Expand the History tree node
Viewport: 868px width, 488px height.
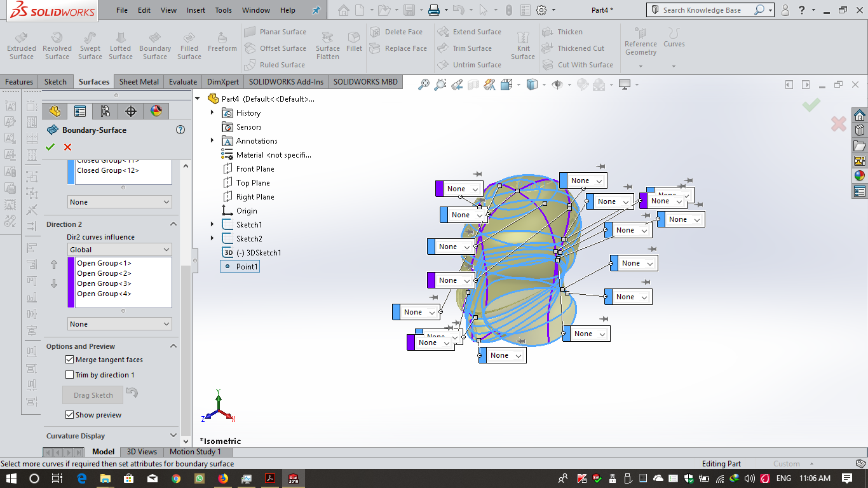(x=212, y=113)
